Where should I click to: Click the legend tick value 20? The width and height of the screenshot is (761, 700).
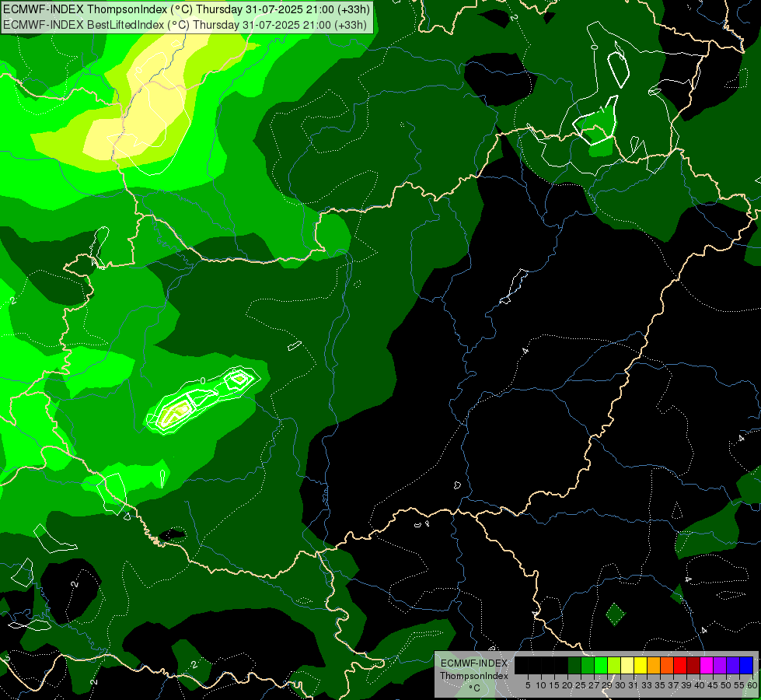click(567, 685)
